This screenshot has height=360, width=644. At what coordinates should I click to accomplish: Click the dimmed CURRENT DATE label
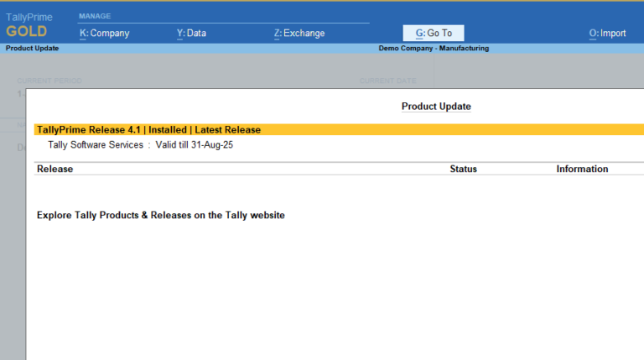(x=388, y=81)
